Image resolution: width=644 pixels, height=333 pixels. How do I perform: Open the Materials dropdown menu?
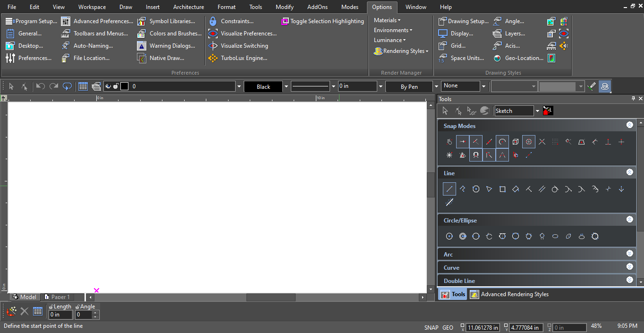[387, 20]
